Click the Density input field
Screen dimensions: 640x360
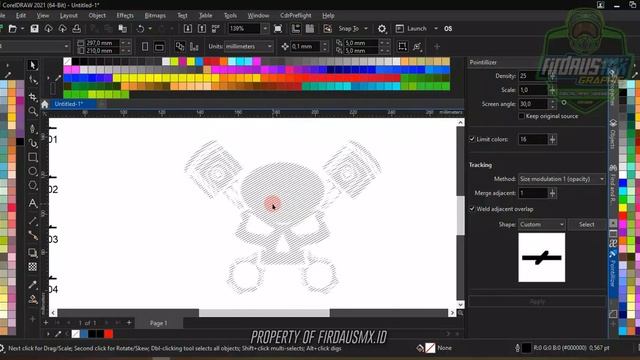pos(533,76)
